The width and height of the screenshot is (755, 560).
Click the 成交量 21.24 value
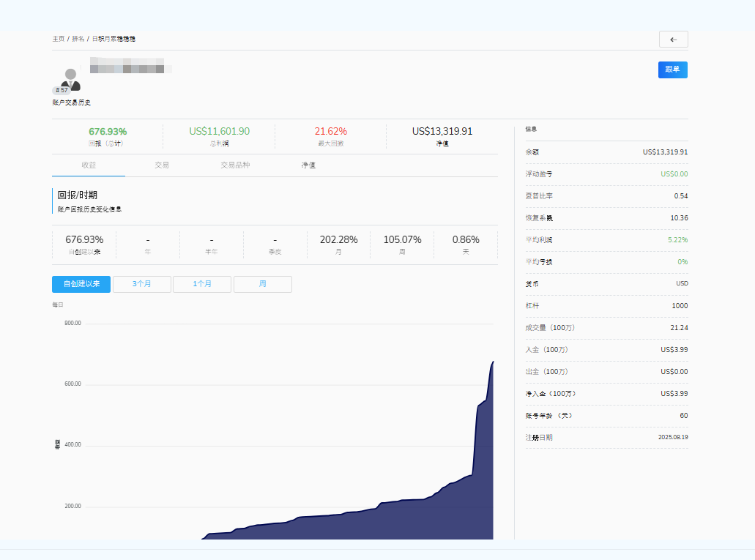pyautogui.click(x=679, y=328)
